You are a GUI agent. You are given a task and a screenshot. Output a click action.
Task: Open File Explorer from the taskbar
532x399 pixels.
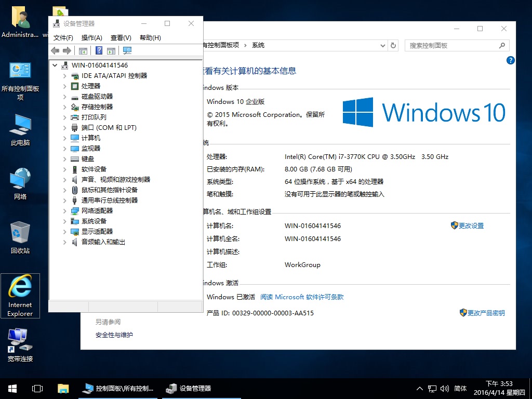coord(63,389)
